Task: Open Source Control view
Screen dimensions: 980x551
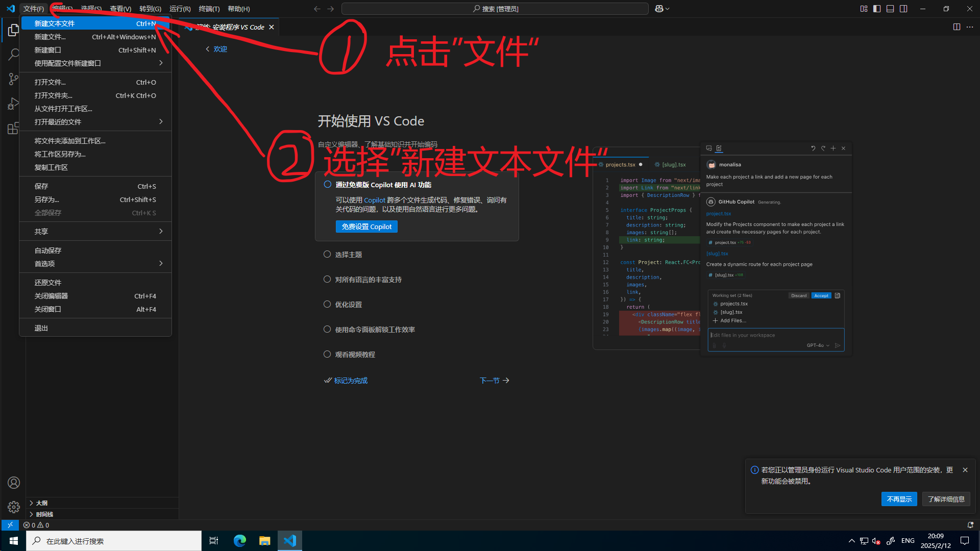Action: click(x=13, y=79)
